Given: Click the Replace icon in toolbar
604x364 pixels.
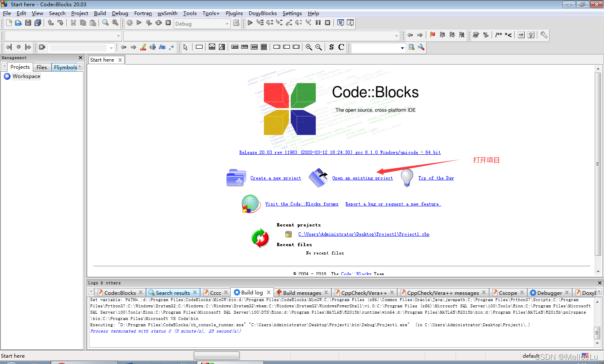Looking at the screenshot, I should pyautogui.click(x=115, y=23).
